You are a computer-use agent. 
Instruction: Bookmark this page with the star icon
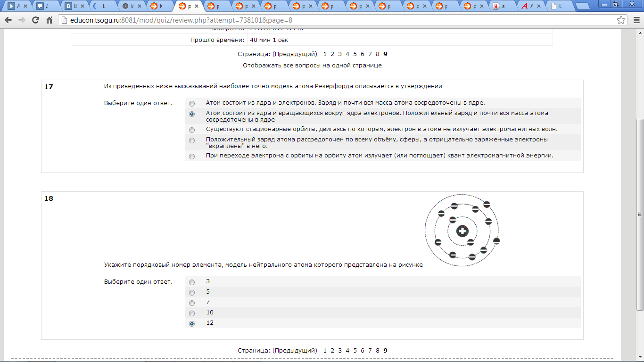pyautogui.click(x=621, y=20)
